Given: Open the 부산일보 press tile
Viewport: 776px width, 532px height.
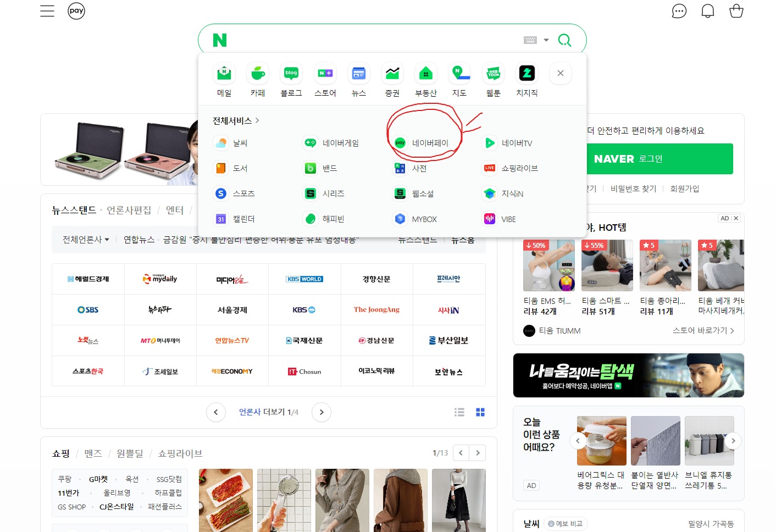Looking at the screenshot, I should [x=449, y=340].
